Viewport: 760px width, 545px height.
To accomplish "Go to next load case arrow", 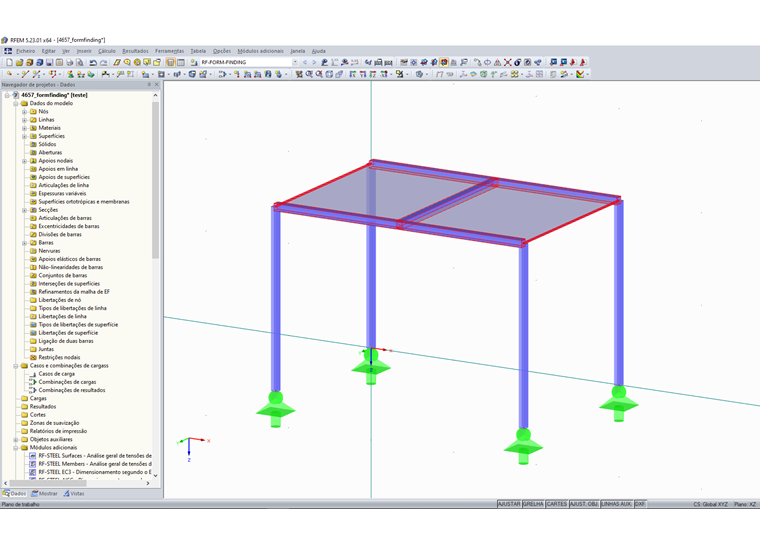I will point(314,62).
